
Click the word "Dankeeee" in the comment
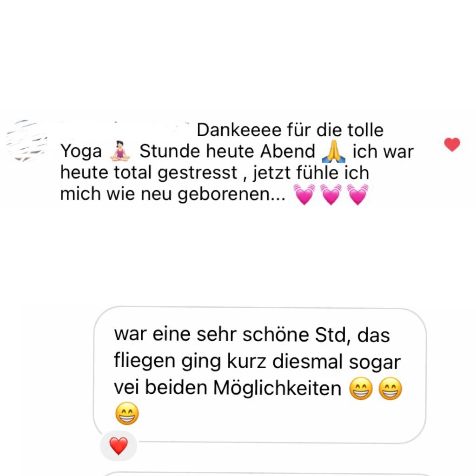[x=239, y=130]
